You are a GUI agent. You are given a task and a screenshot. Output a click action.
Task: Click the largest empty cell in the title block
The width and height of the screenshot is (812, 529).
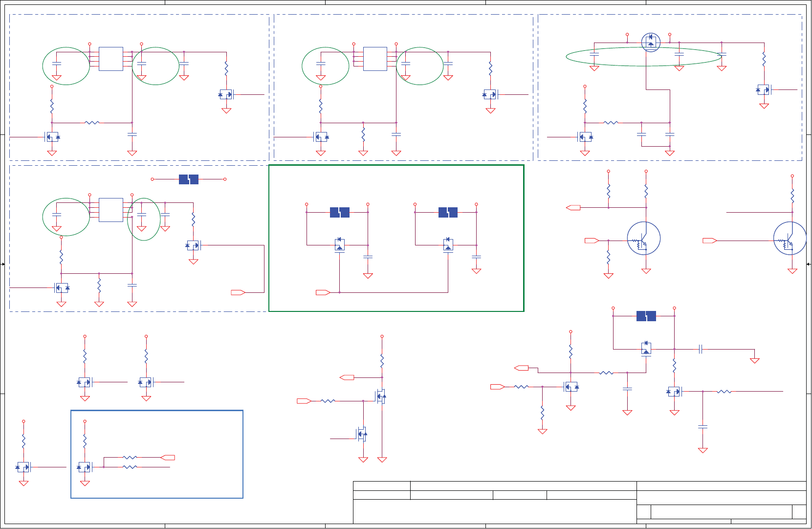pos(495,511)
